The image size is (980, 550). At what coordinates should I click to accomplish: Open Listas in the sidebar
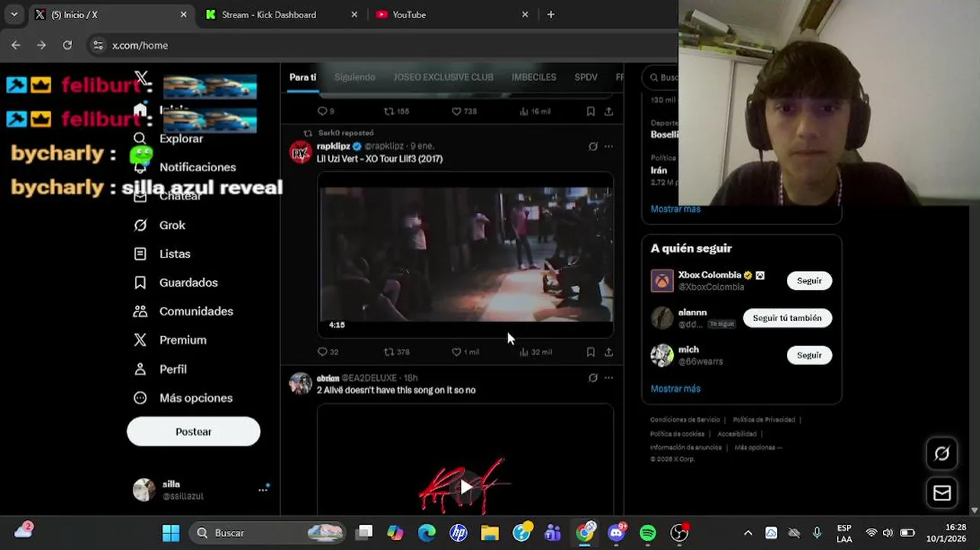[x=162, y=254]
